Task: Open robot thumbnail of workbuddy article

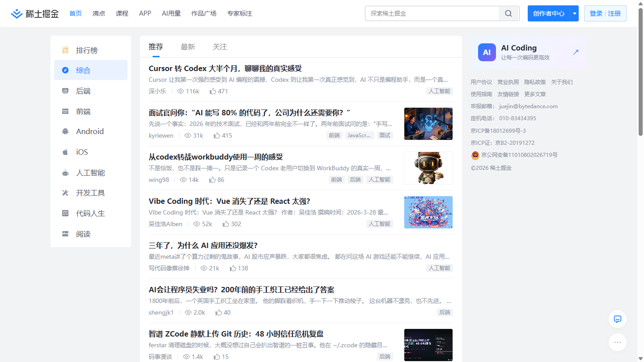Action: pos(428,168)
